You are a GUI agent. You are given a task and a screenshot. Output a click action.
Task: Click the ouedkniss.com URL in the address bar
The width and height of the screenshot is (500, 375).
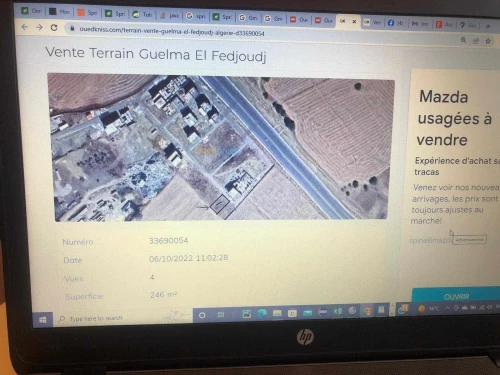point(172,31)
